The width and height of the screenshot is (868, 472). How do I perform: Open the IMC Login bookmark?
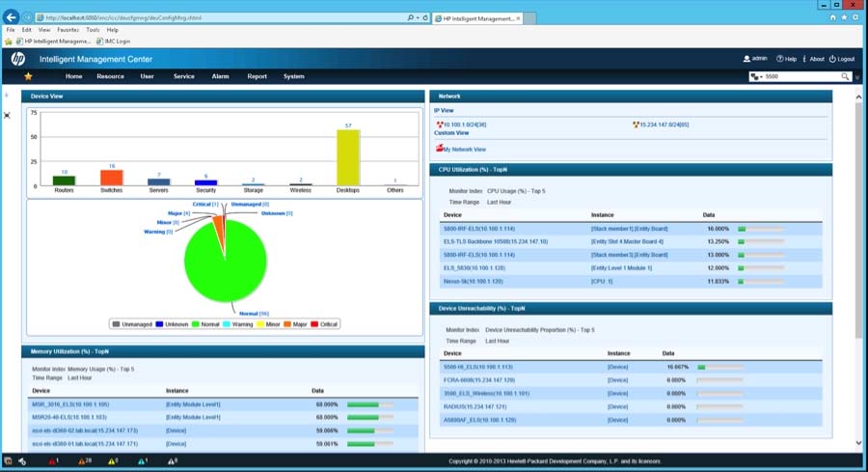(114, 42)
